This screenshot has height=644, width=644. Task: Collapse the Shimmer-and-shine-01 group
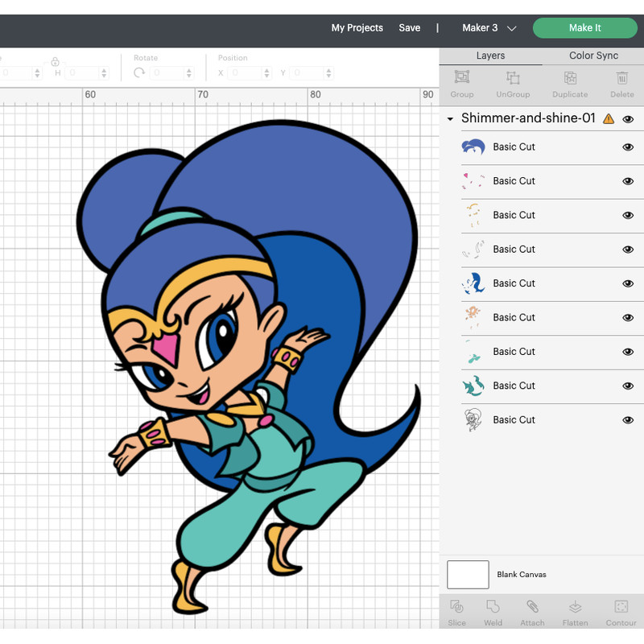pos(450,118)
